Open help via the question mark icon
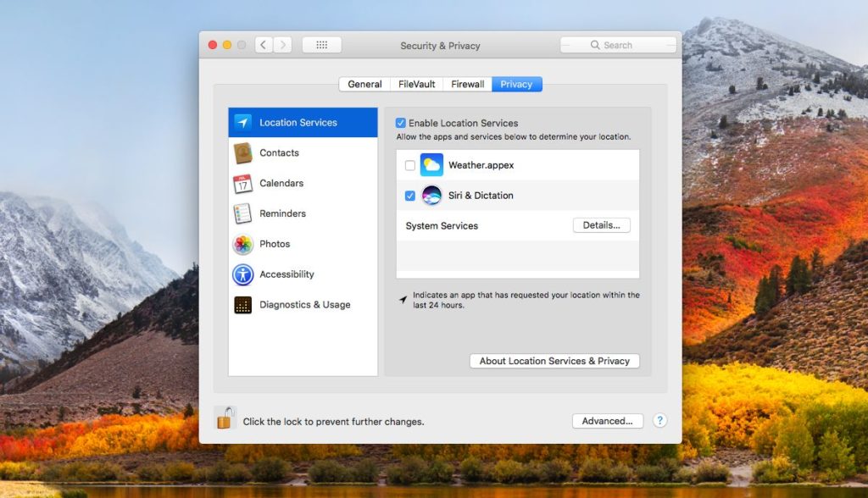868x498 pixels. click(x=659, y=420)
